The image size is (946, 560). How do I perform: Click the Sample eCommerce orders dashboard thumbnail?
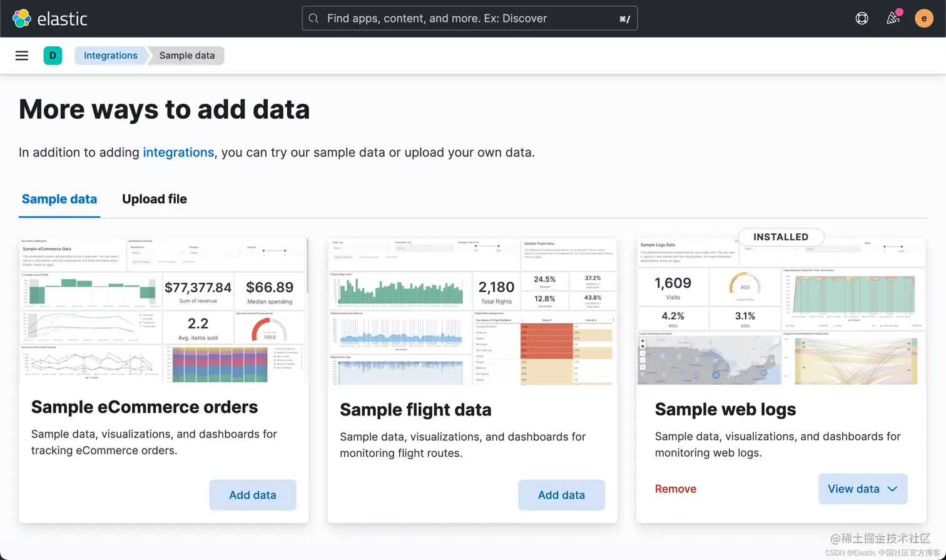164,310
